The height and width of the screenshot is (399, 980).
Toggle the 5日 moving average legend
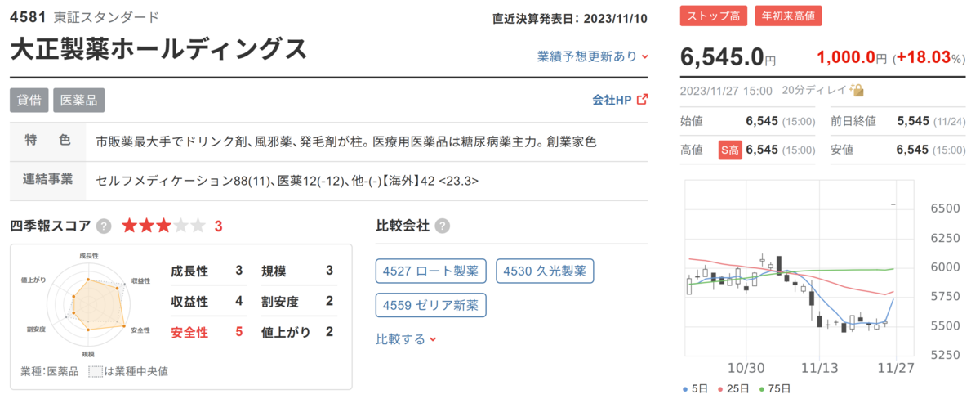point(697,388)
